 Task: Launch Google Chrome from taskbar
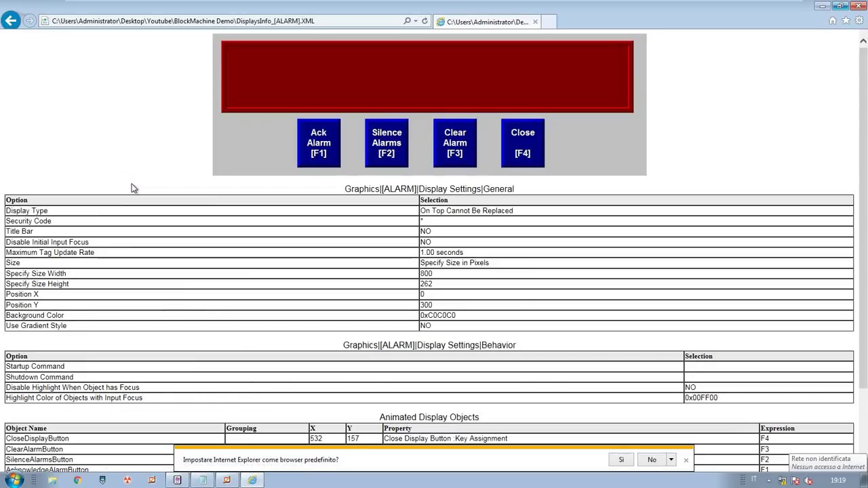pyautogui.click(x=77, y=480)
